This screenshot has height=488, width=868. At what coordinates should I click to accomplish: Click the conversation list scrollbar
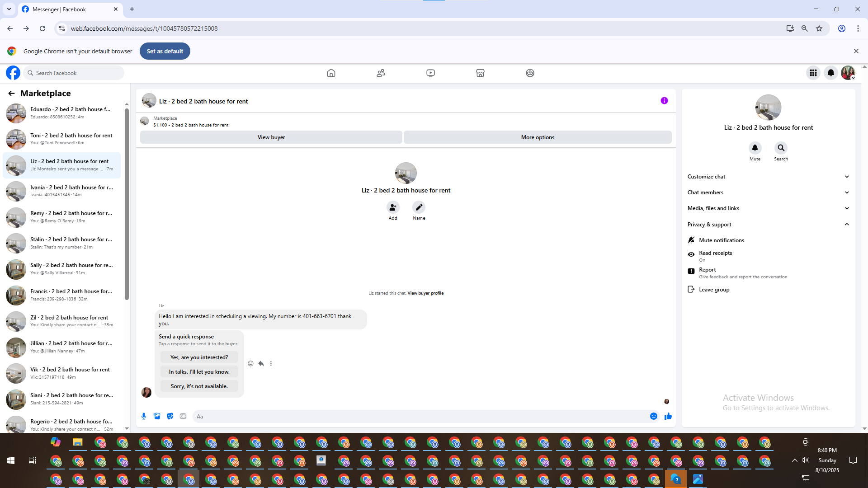tap(127, 203)
